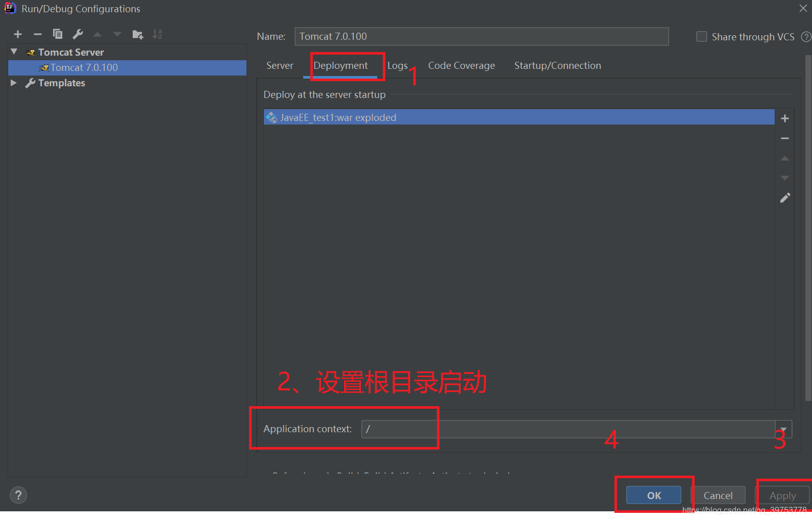Viewport: 812px width, 520px height.
Task: Open edit templates wrench icon
Action: 78,34
